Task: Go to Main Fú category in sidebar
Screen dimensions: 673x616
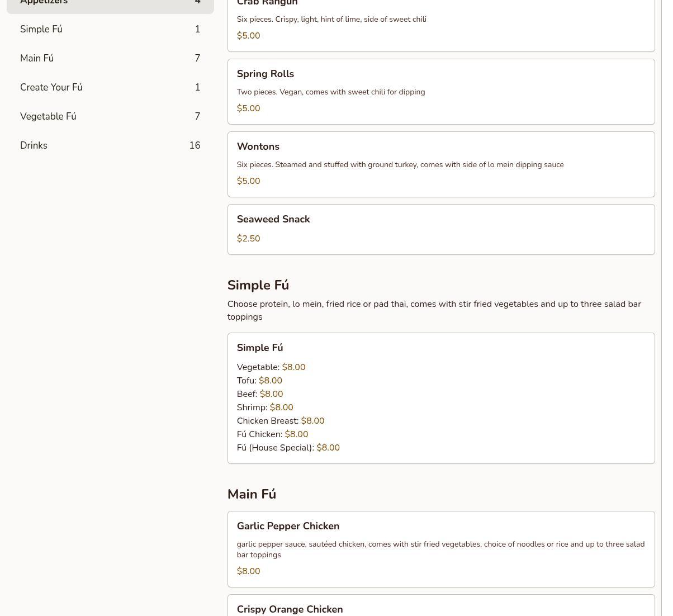Action: point(110,58)
